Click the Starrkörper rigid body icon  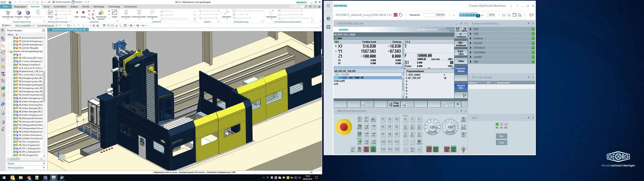click(x=126, y=14)
